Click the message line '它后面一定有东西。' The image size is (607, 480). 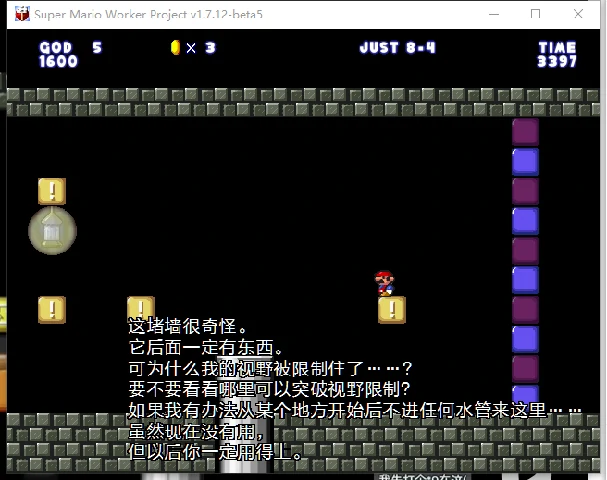(x=205, y=347)
